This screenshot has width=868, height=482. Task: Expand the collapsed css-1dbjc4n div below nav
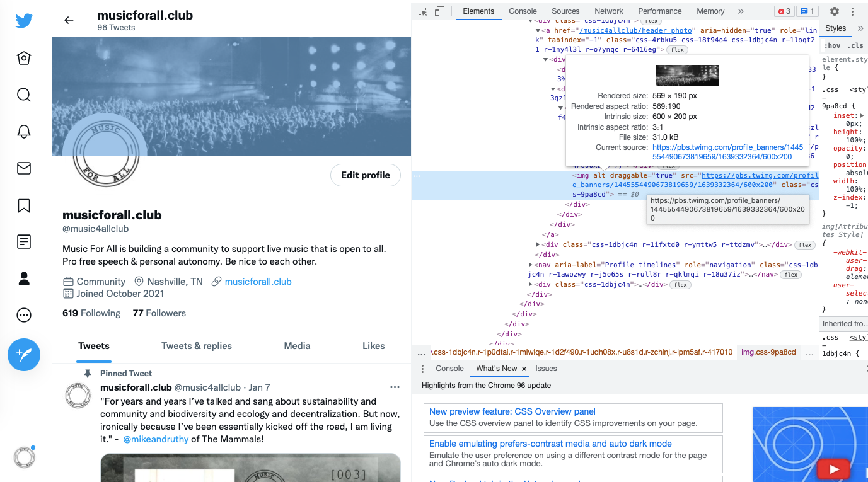(x=530, y=285)
